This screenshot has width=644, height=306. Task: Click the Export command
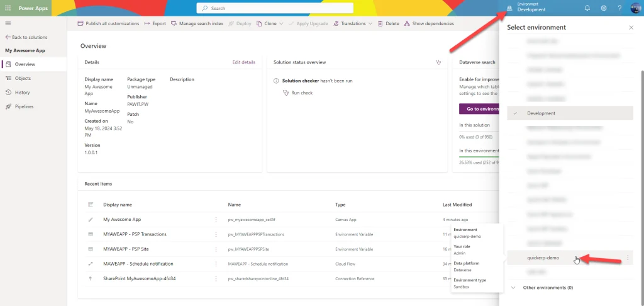click(155, 23)
